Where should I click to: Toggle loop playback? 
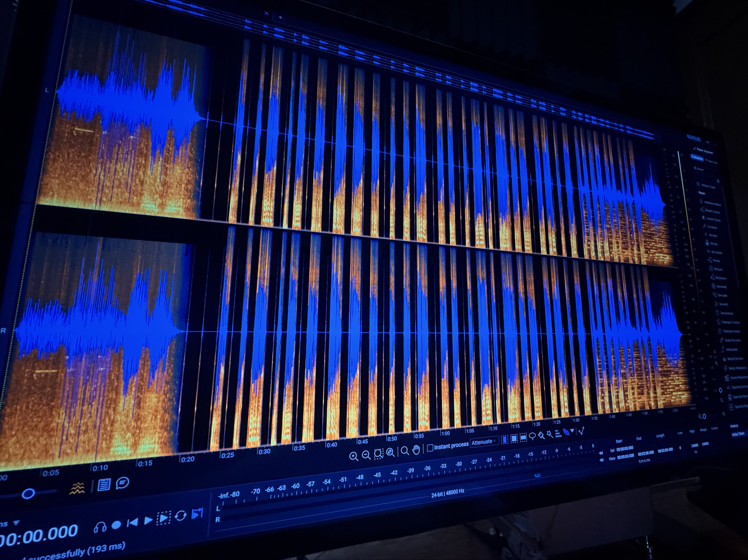pyautogui.click(x=181, y=516)
